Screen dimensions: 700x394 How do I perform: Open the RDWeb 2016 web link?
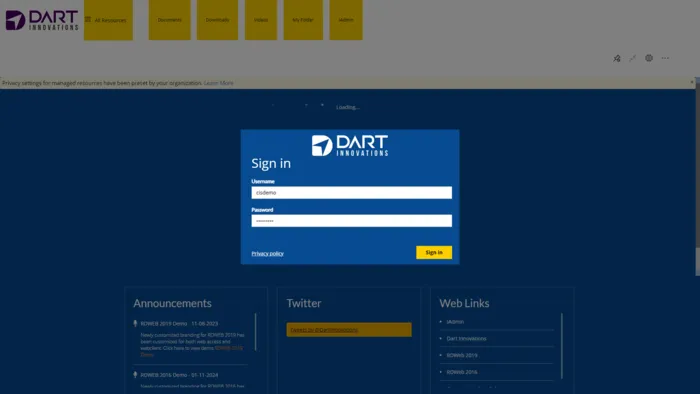pyautogui.click(x=462, y=372)
